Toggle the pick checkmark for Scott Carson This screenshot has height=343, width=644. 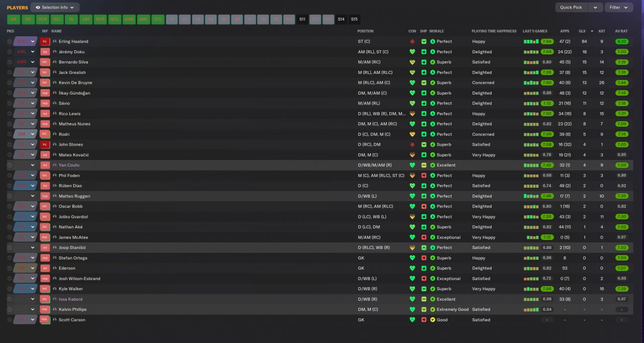tap(10, 320)
